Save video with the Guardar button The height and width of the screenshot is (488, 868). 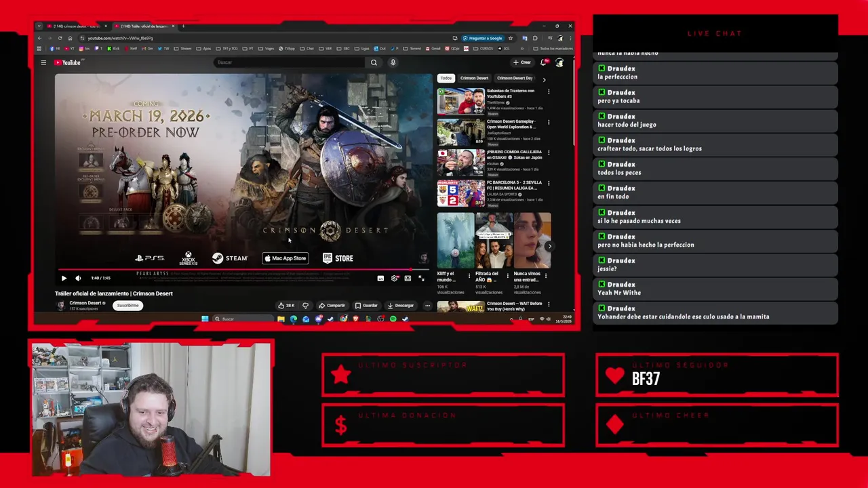tap(366, 306)
